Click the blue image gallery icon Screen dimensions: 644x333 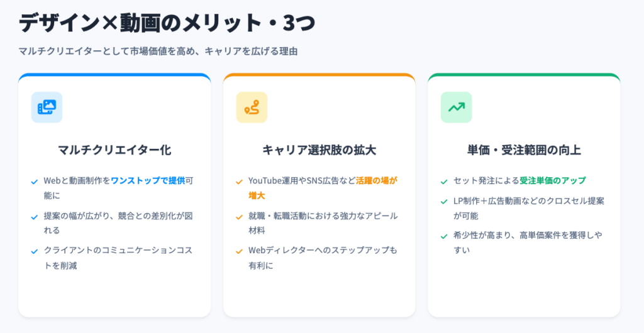47,107
